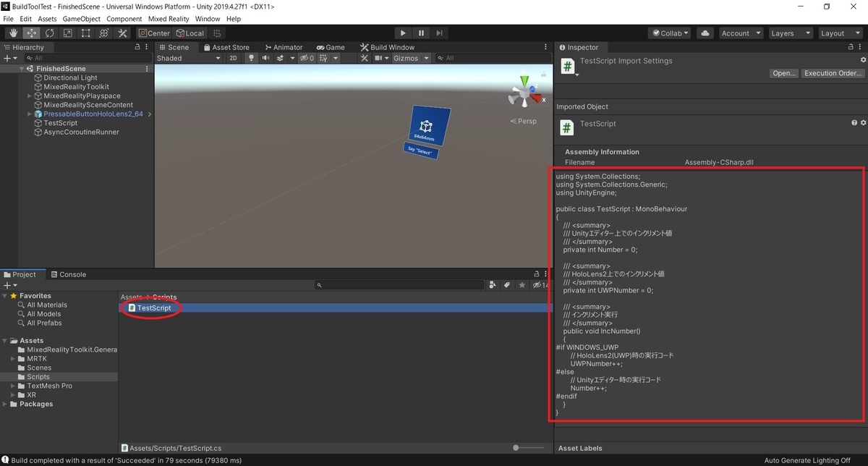Select TestScript object in Hierarchy
This screenshot has height=466, width=868.
(60, 123)
